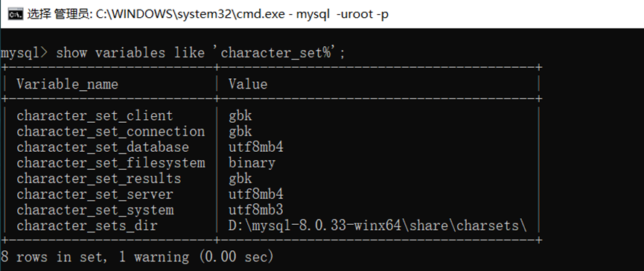
Task: Select the character_set_connection variable name
Action: (111, 131)
